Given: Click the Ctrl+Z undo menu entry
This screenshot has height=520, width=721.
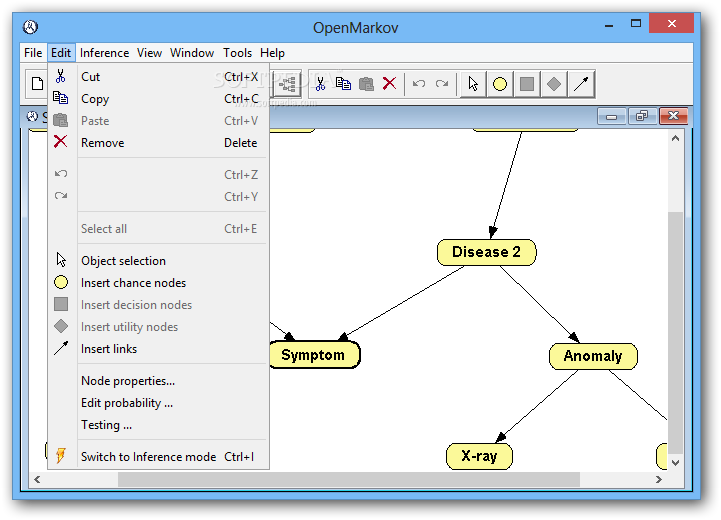Looking at the screenshot, I should (x=158, y=175).
